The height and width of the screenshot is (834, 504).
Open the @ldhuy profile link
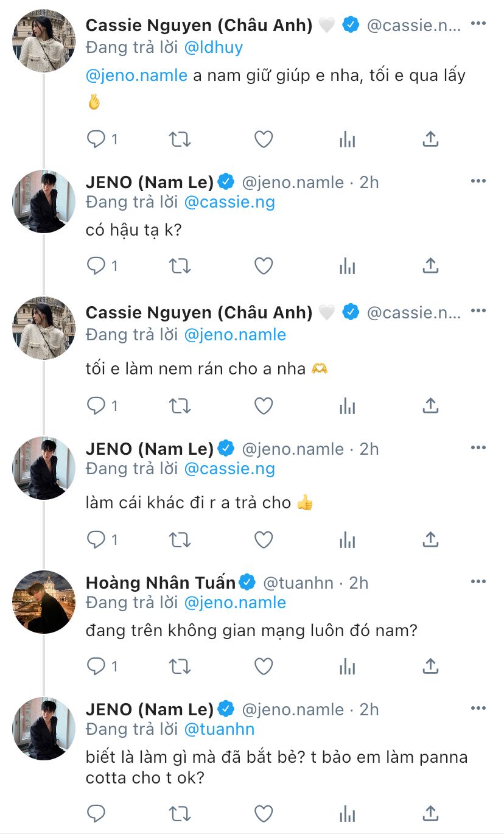coord(213,47)
